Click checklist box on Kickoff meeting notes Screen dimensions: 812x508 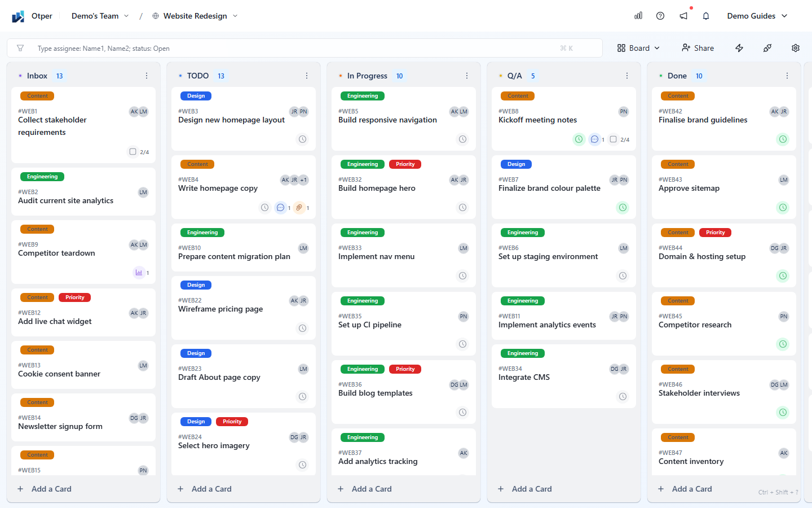point(614,139)
